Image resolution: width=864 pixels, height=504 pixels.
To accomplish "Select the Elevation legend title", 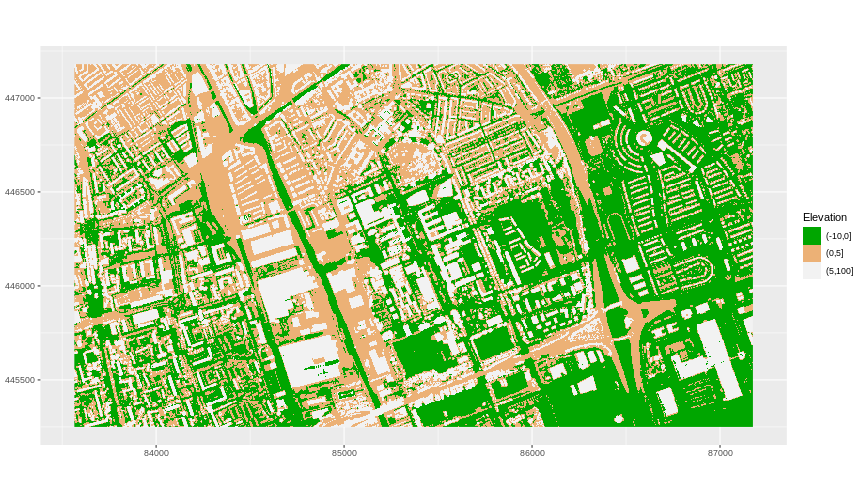I will pyautogui.click(x=824, y=217).
